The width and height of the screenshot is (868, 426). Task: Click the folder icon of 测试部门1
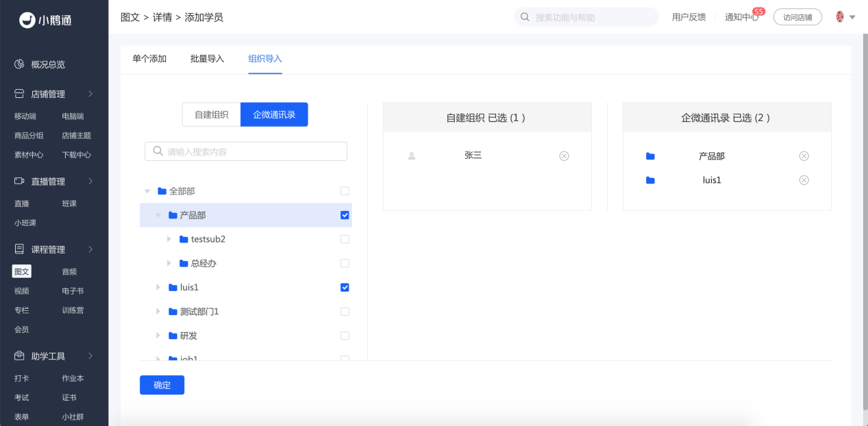[x=173, y=312]
